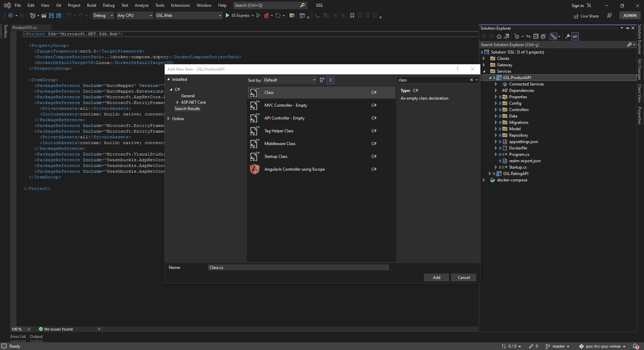The height and width of the screenshot is (350, 644).
Task: Open the Build menu
Action: pos(91,5)
